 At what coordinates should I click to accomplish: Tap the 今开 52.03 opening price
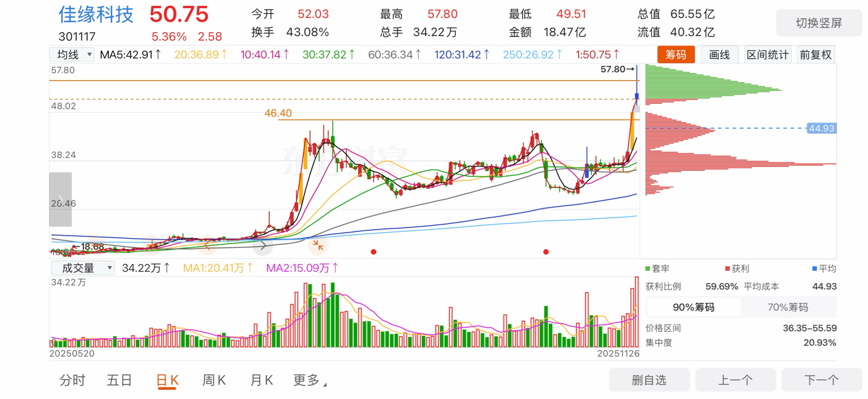[313, 14]
